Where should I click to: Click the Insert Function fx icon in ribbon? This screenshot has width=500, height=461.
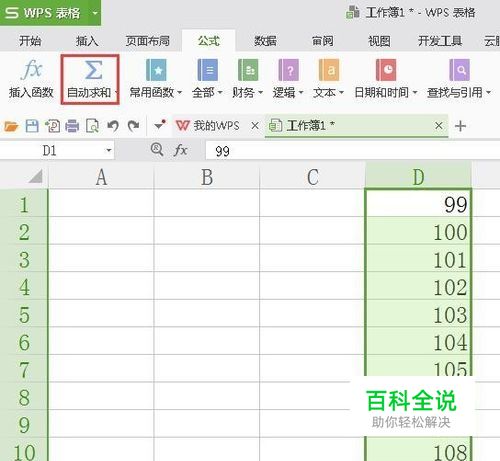click(x=31, y=70)
